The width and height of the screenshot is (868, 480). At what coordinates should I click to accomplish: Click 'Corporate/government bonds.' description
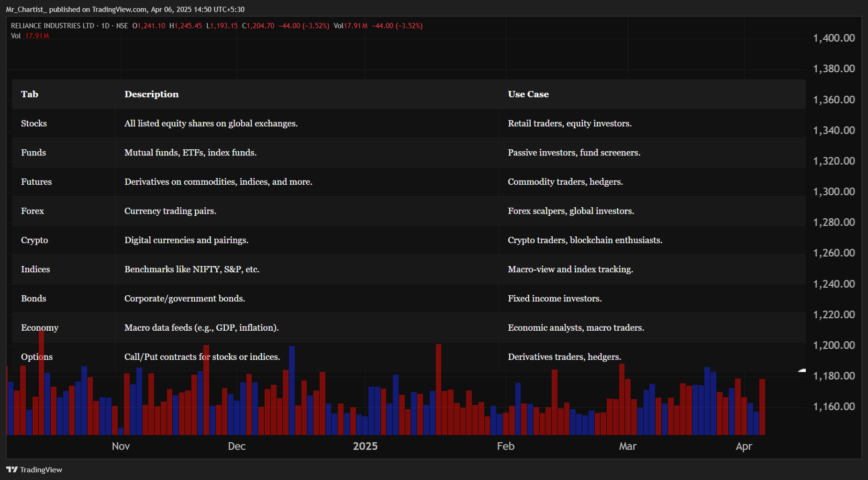pyautogui.click(x=185, y=299)
